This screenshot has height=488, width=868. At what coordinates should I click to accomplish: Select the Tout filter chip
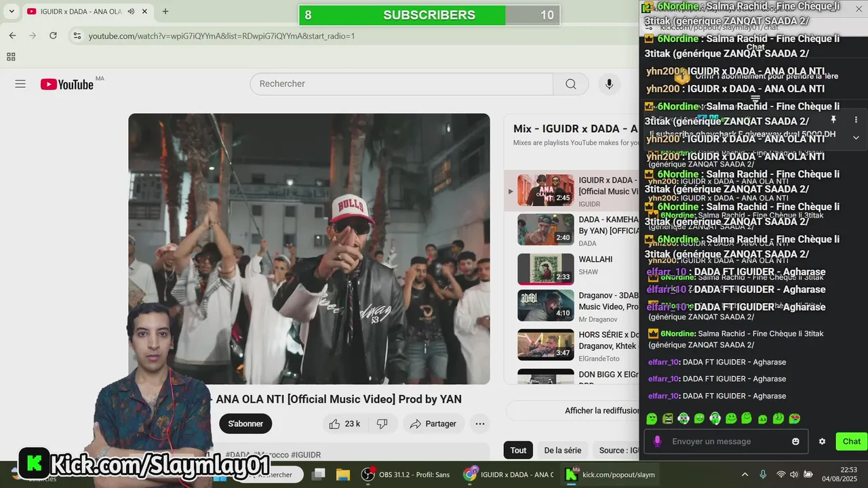click(x=518, y=450)
